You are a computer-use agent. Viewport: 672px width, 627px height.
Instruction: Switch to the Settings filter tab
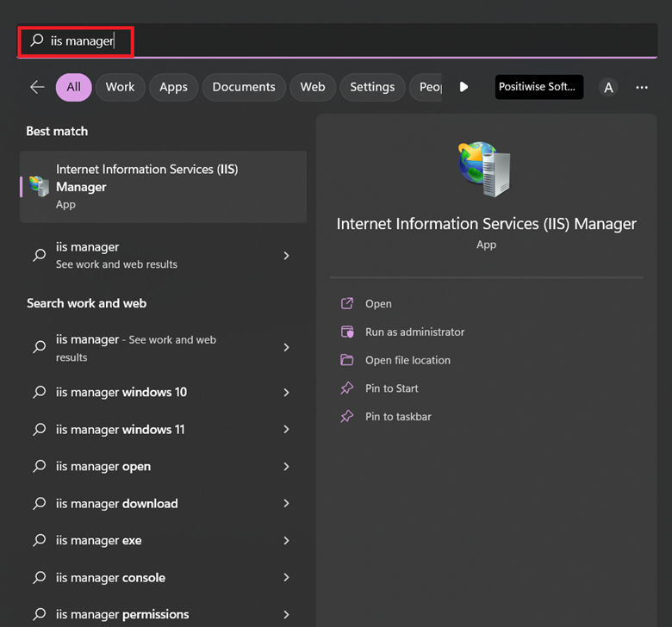click(372, 87)
